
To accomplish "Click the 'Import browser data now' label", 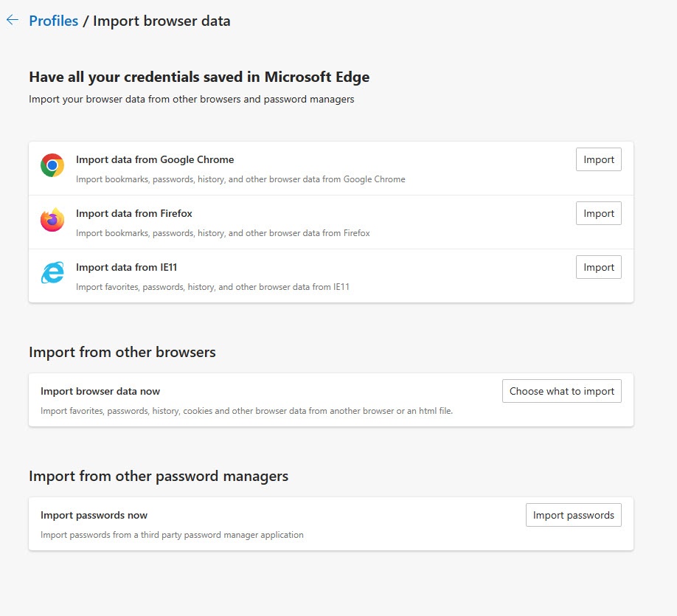I will (x=100, y=391).
